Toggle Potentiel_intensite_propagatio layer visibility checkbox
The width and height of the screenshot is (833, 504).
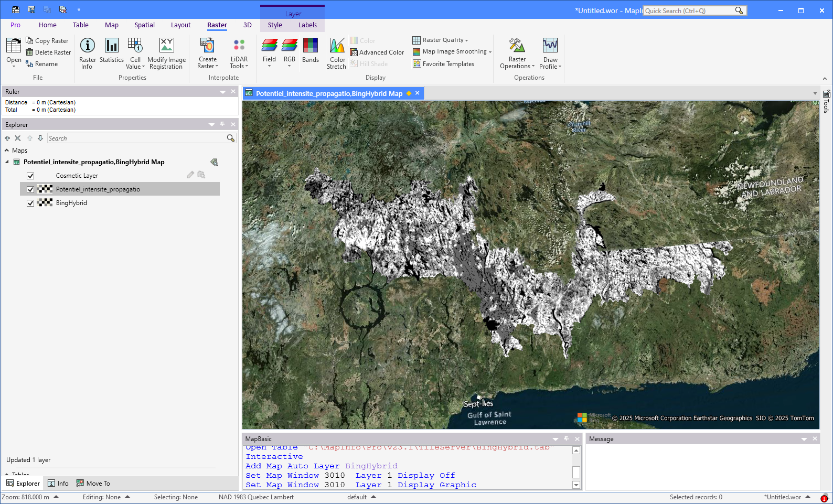(30, 189)
